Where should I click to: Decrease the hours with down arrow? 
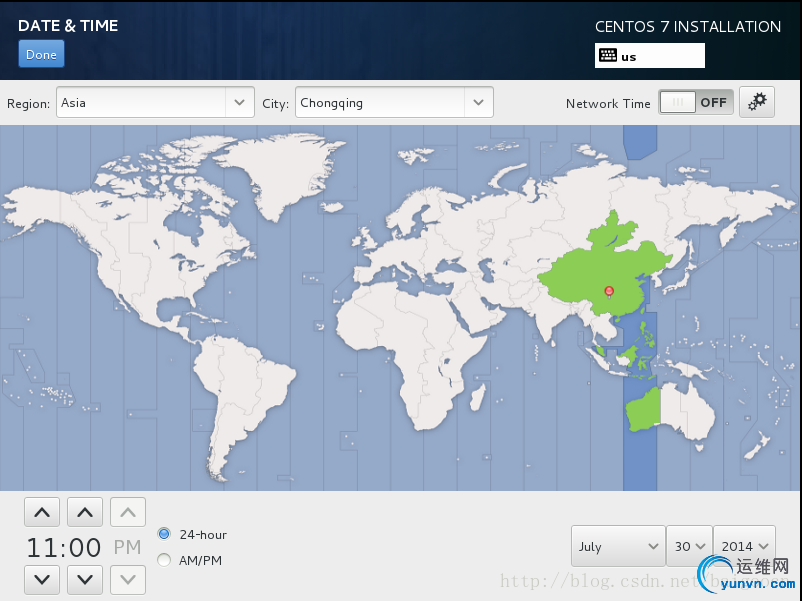(42, 580)
